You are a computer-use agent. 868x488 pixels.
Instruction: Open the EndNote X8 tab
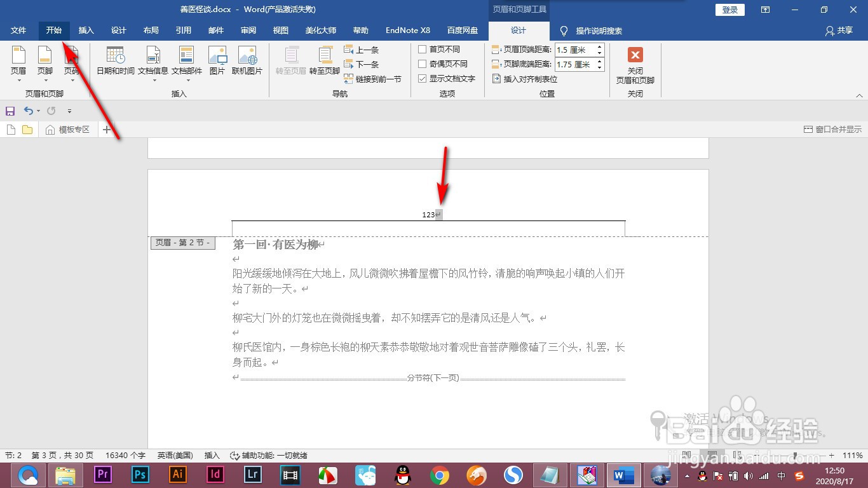point(408,30)
